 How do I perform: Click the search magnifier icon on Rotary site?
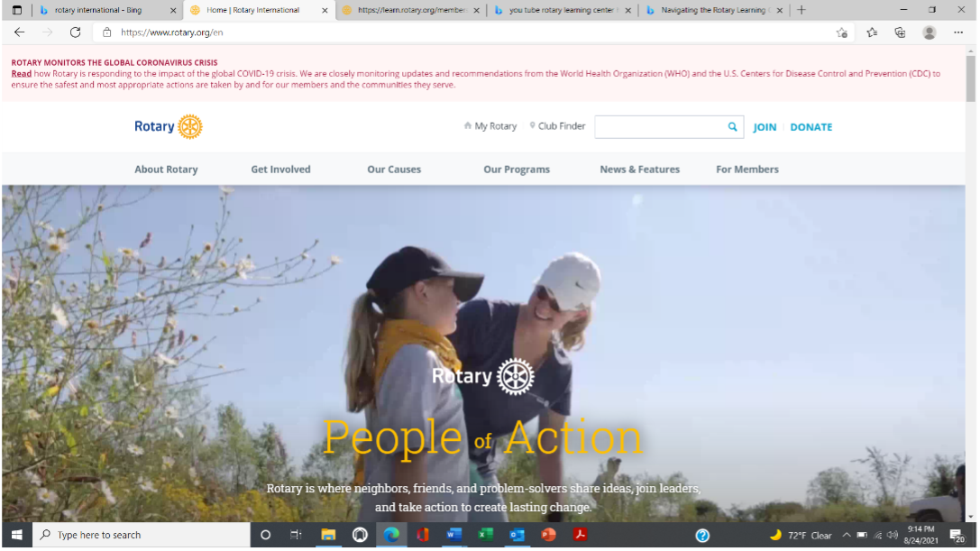(x=732, y=127)
